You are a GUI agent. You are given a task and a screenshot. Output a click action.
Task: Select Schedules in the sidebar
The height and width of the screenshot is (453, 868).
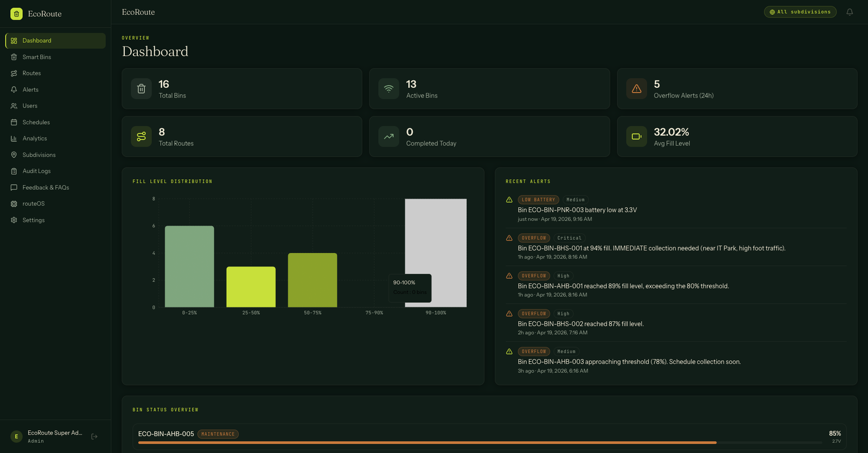pyautogui.click(x=55, y=122)
